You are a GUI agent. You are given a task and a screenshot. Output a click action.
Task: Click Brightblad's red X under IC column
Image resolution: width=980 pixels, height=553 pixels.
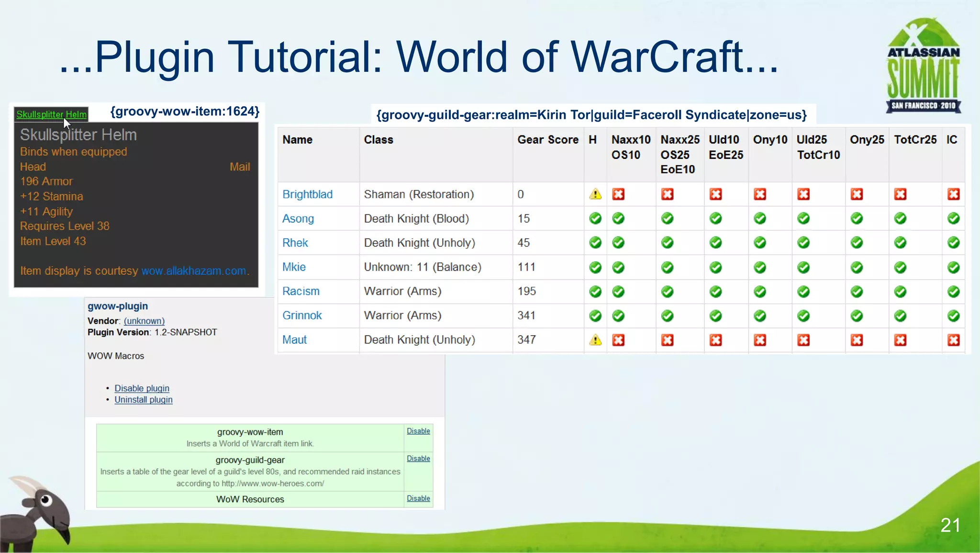pos(953,194)
